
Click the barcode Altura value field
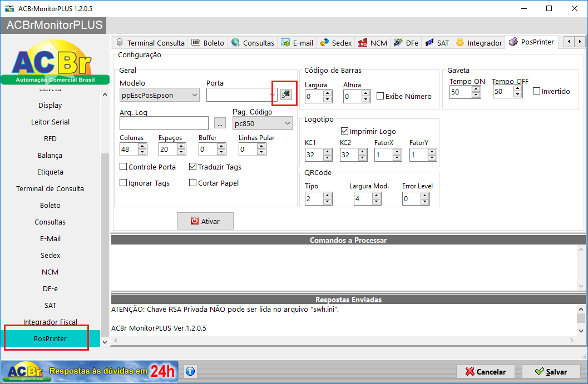(353, 96)
